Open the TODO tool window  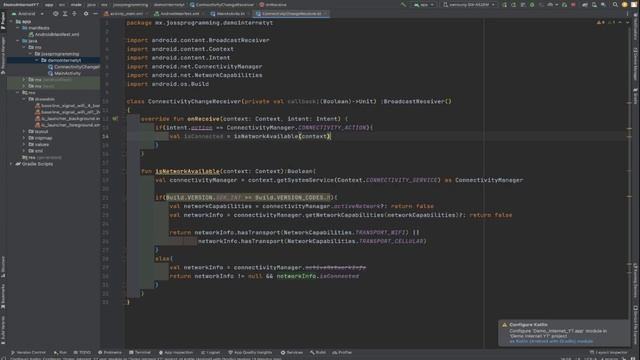[82, 352]
